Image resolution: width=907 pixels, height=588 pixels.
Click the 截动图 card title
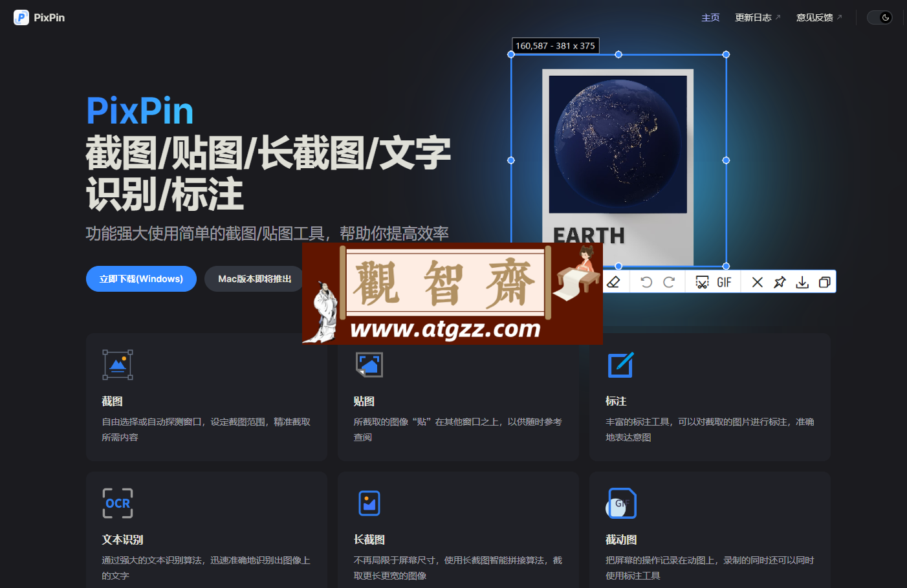621,539
